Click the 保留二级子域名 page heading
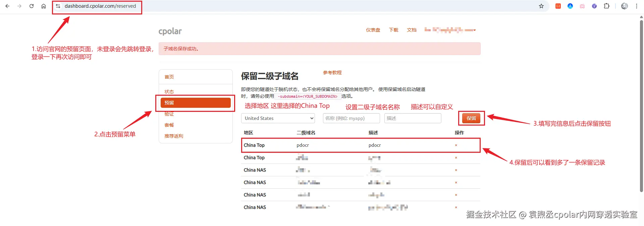 270,76
